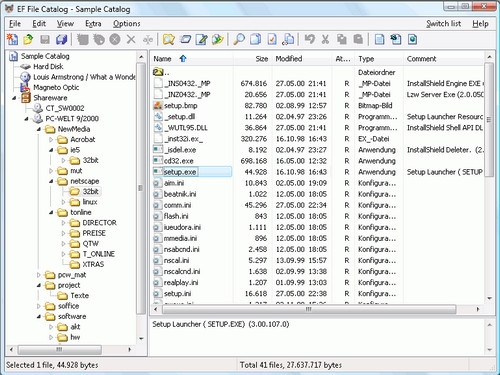Select the CT_SW0002 disc in tree
Viewport: 500px width, 375px height.
point(65,108)
